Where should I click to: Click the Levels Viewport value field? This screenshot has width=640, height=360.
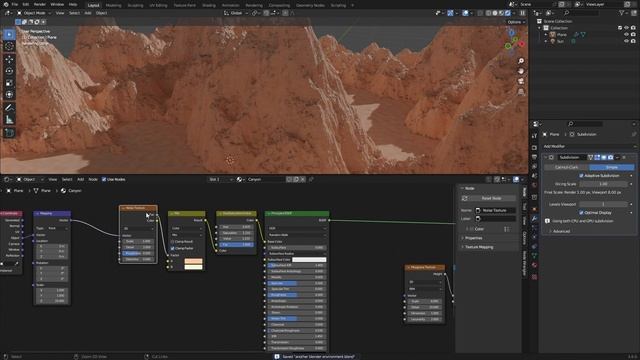603,204
